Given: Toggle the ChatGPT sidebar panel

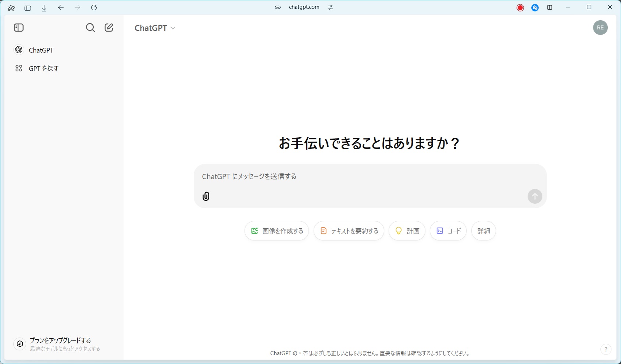Looking at the screenshot, I should (x=19, y=28).
